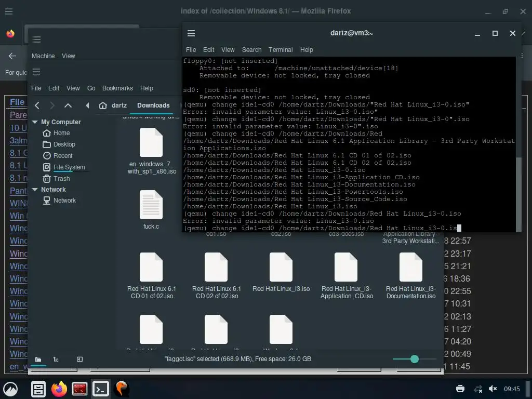Image resolution: width=532 pixels, height=399 pixels.
Task: Open the terminal Help menu
Action: coord(307,50)
